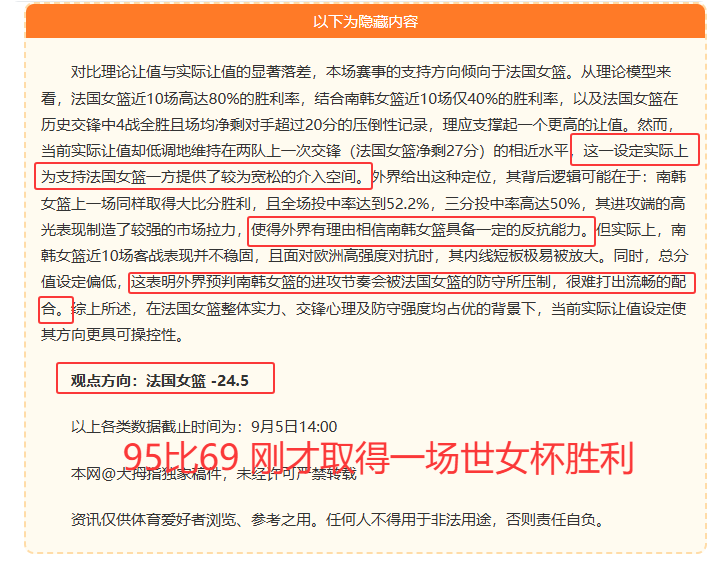Click the paragraph's first line starting 对比理论让值与实际让值

coord(371,72)
